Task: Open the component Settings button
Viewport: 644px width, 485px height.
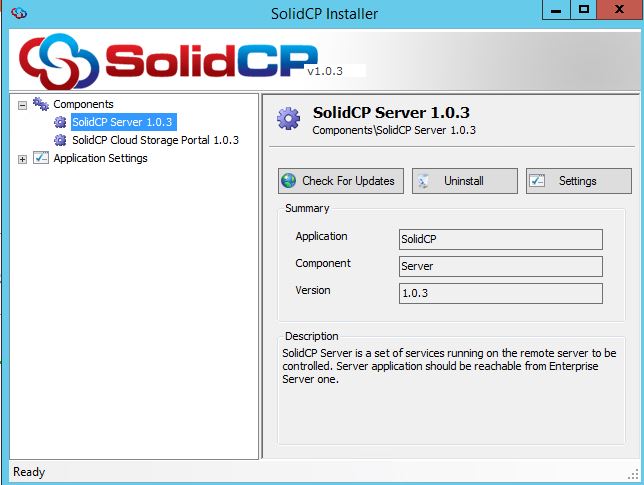Action: tap(579, 181)
